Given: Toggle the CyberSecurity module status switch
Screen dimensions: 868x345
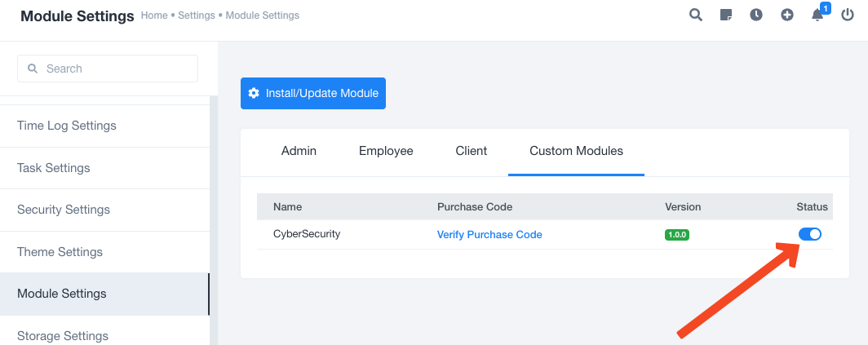Looking at the screenshot, I should click(809, 234).
